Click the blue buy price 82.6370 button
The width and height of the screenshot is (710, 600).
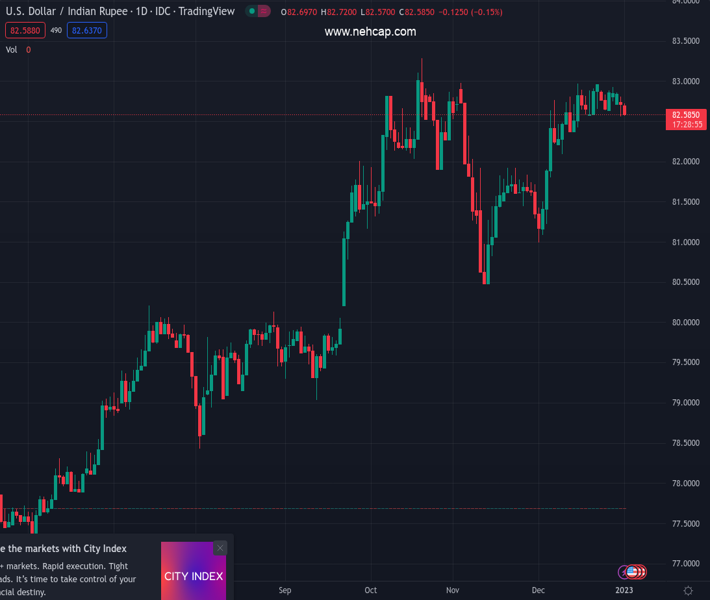[86, 31]
